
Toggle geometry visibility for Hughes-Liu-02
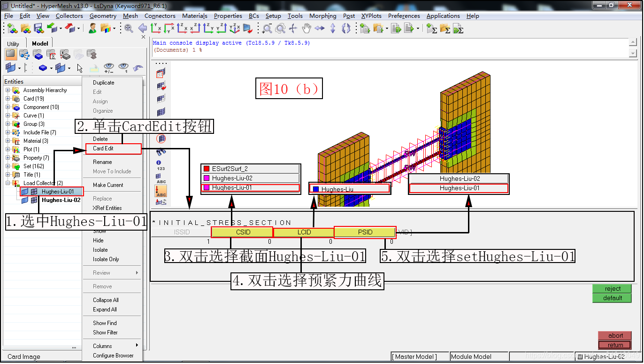(x=25, y=200)
